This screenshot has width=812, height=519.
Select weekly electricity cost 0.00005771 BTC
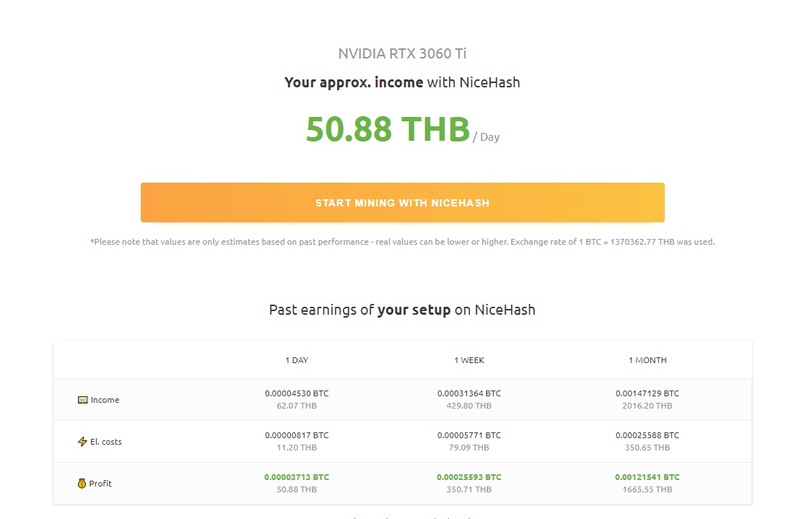tap(469, 435)
